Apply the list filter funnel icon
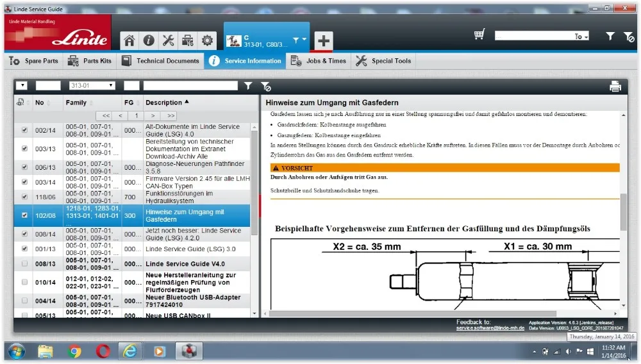Image resolution: width=641 pixels, height=364 pixels. pos(247,85)
